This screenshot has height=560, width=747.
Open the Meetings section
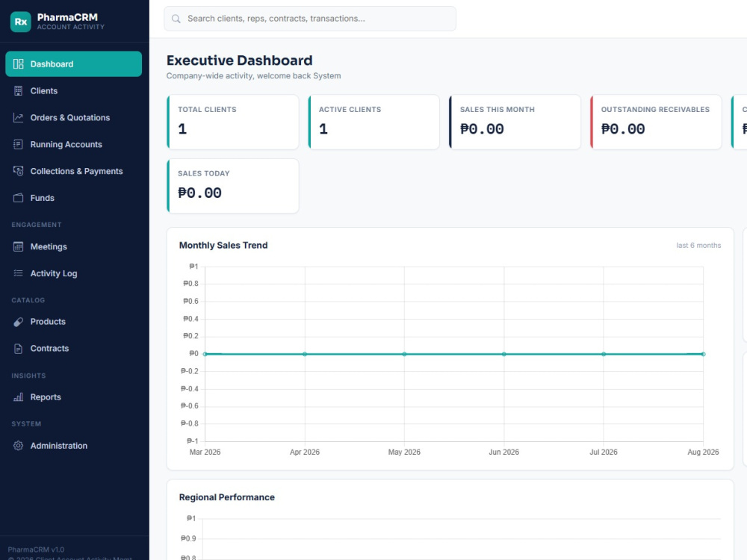(x=73, y=246)
